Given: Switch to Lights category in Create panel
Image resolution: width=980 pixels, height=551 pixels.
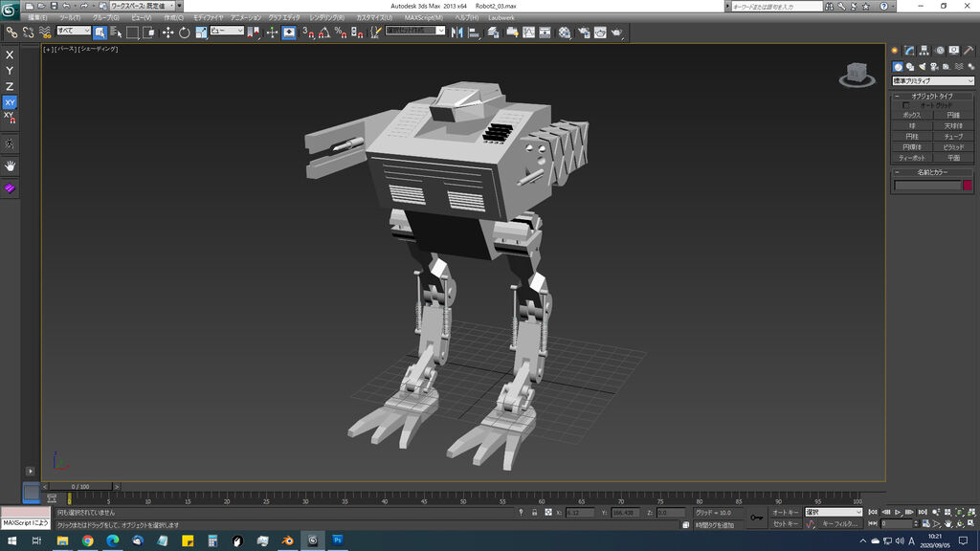Looking at the screenshot, I should point(922,67).
